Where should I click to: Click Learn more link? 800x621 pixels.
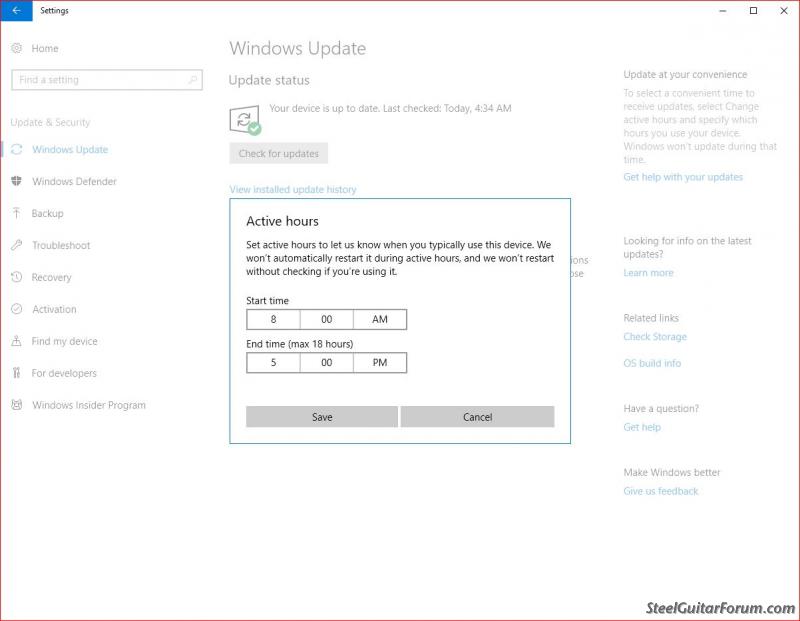[648, 273]
